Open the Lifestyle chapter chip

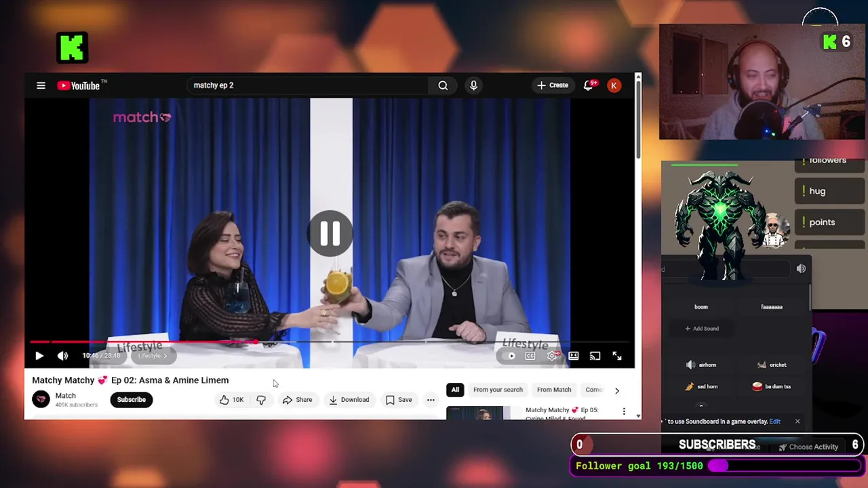click(153, 356)
